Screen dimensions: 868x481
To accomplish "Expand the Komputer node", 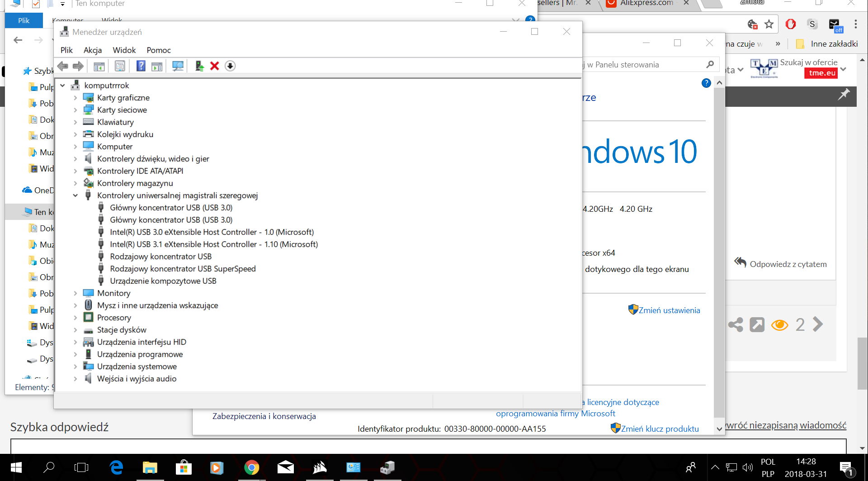I will 75,147.
